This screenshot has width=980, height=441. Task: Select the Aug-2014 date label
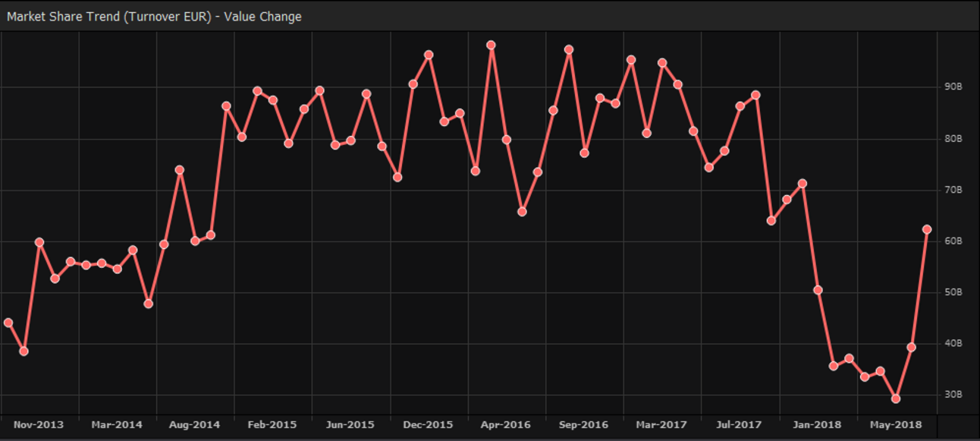(195, 425)
